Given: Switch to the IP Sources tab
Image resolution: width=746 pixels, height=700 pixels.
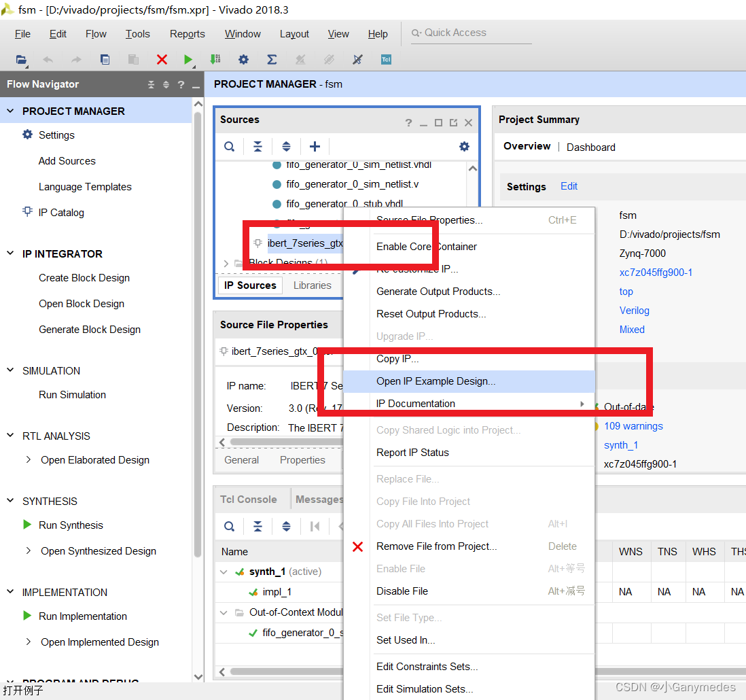Looking at the screenshot, I should coord(250,285).
